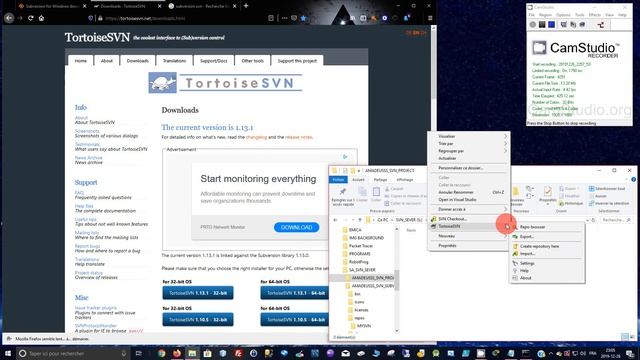Click the Explorer search field

(x=616, y=220)
